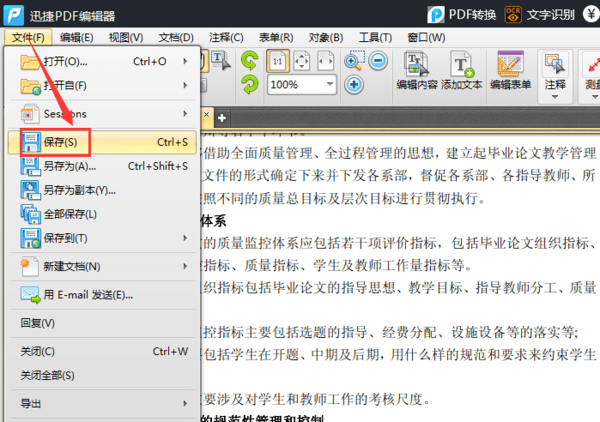This screenshot has width=600, height=422.
Task: Click the select text tool icon
Action: 221,61
